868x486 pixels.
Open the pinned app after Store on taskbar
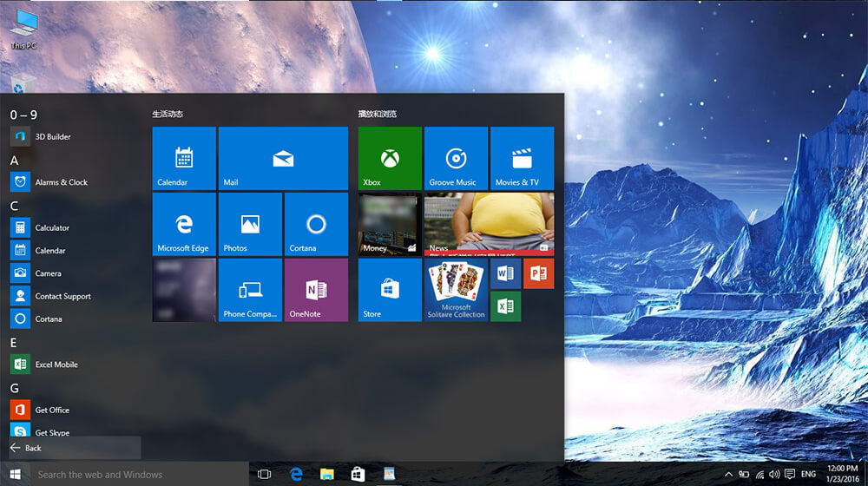tap(389, 475)
